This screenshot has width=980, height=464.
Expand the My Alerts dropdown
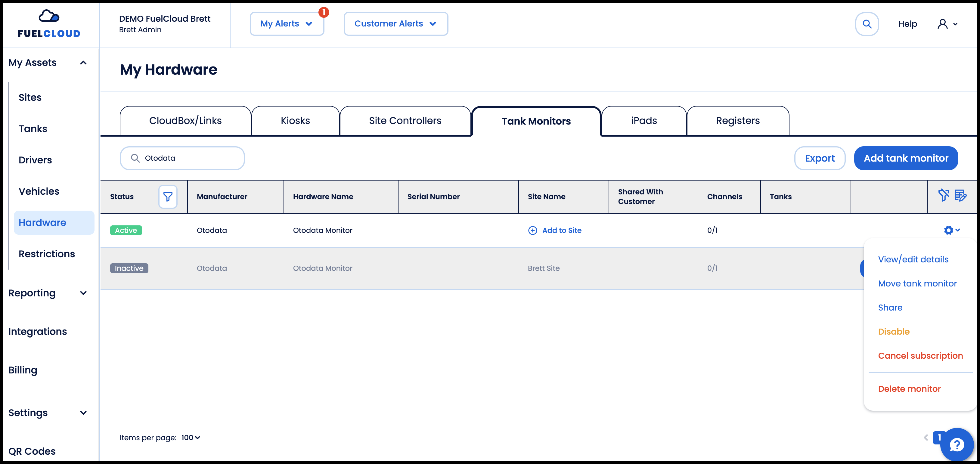pyautogui.click(x=287, y=23)
